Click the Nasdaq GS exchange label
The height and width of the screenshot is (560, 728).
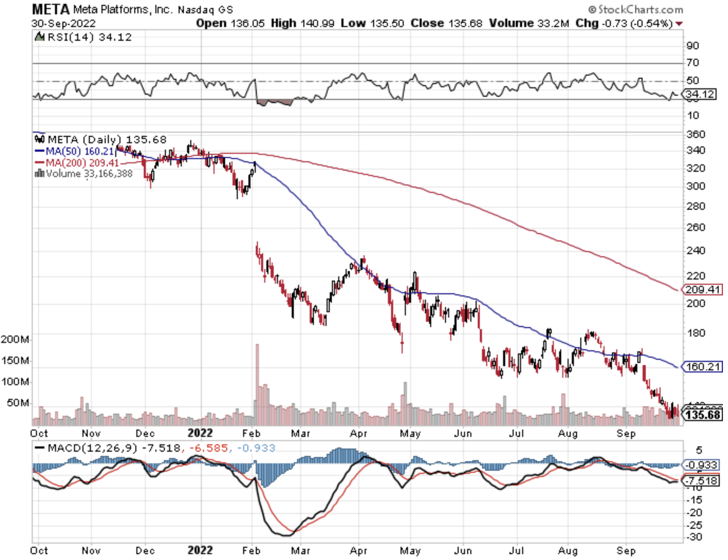(205, 10)
